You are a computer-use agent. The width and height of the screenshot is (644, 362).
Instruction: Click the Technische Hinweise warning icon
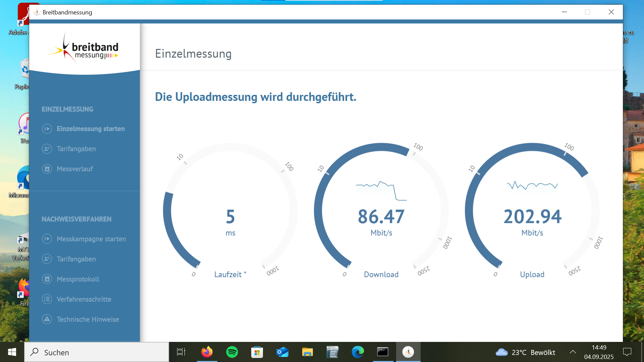click(x=47, y=319)
